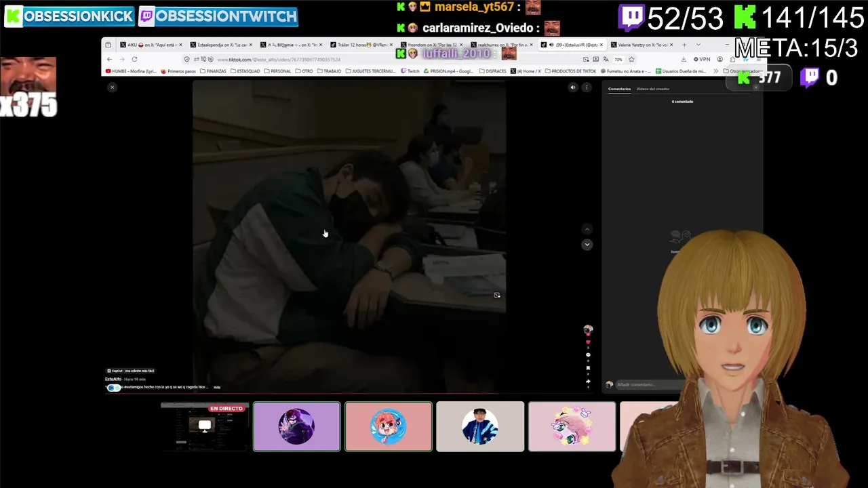The height and width of the screenshot is (488, 868).
Task: Open the EsteAlfo creator name link
Action: click(x=113, y=379)
